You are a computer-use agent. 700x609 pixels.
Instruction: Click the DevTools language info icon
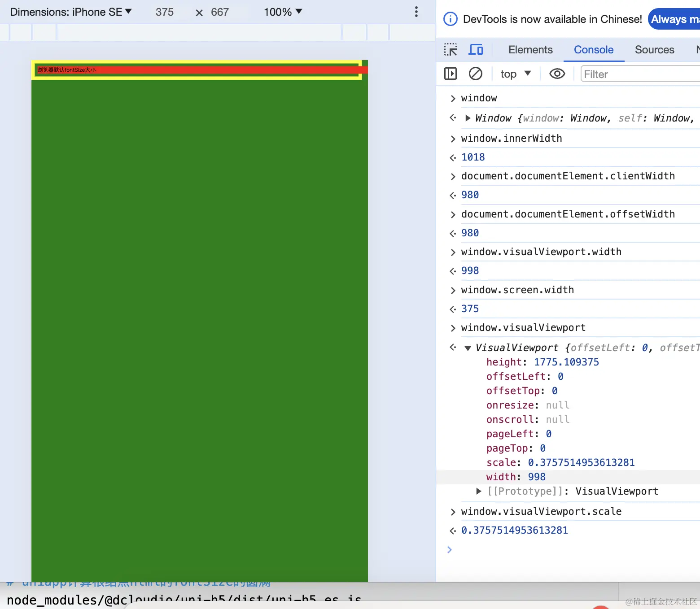[451, 19]
